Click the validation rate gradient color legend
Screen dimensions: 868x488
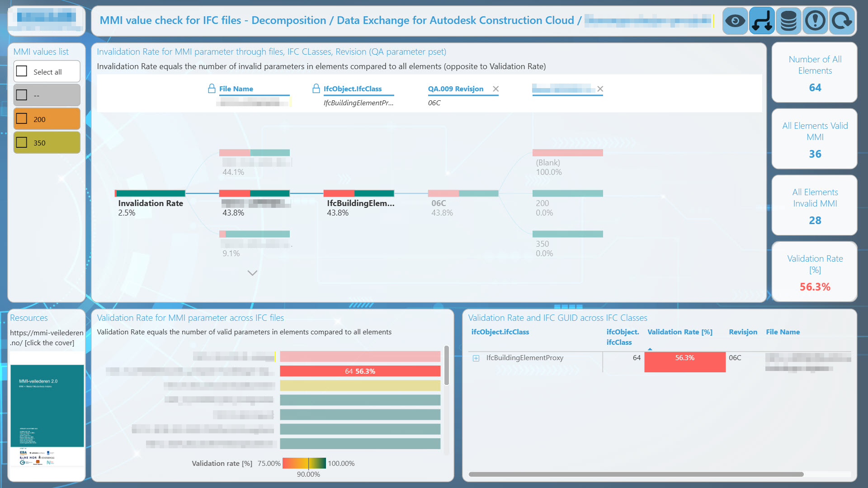pyautogui.click(x=304, y=463)
